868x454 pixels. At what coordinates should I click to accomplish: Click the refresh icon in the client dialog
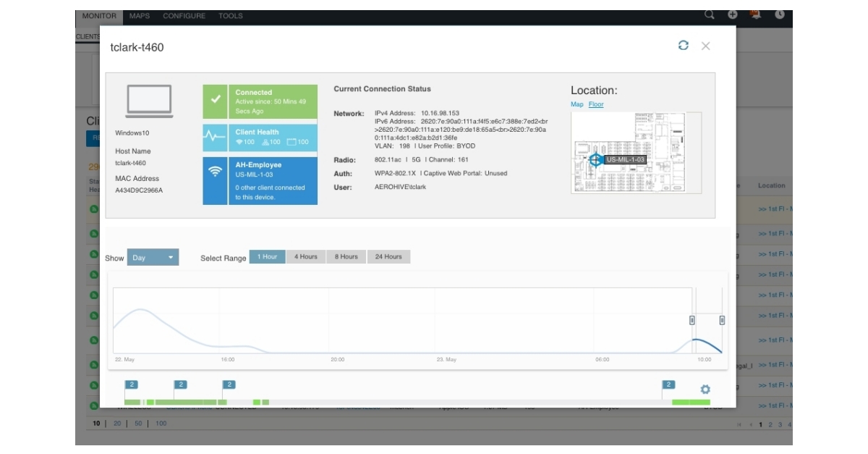point(683,46)
